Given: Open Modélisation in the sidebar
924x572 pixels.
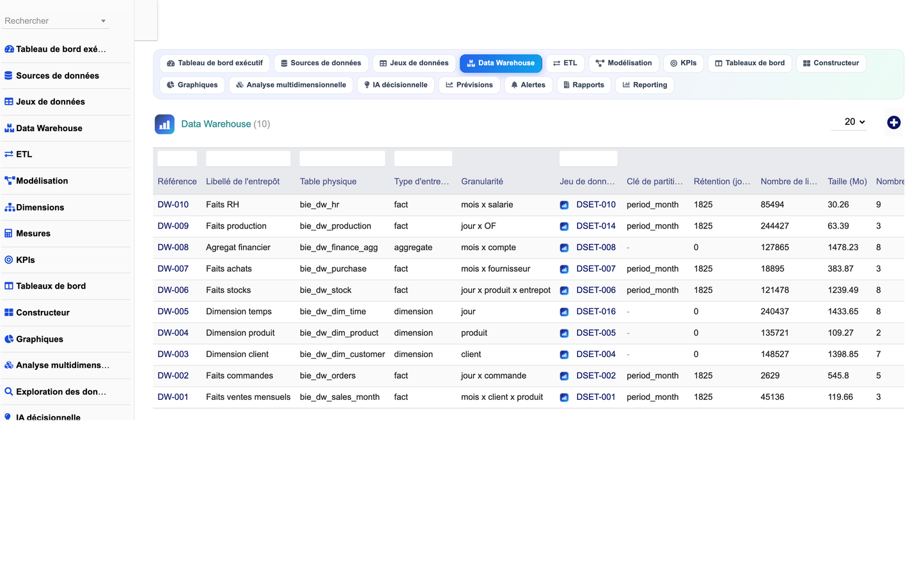Looking at the screenshot, I should click(x=67, y=181).
